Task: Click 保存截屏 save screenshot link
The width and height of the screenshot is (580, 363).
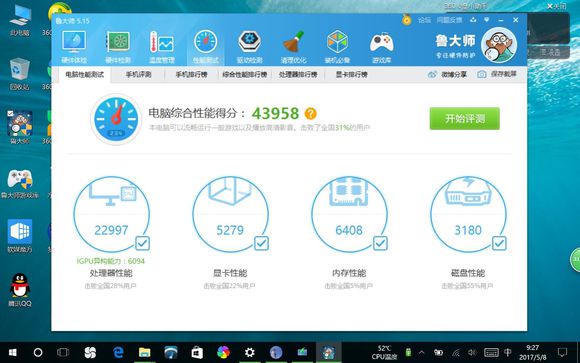Action: [497, 74]
